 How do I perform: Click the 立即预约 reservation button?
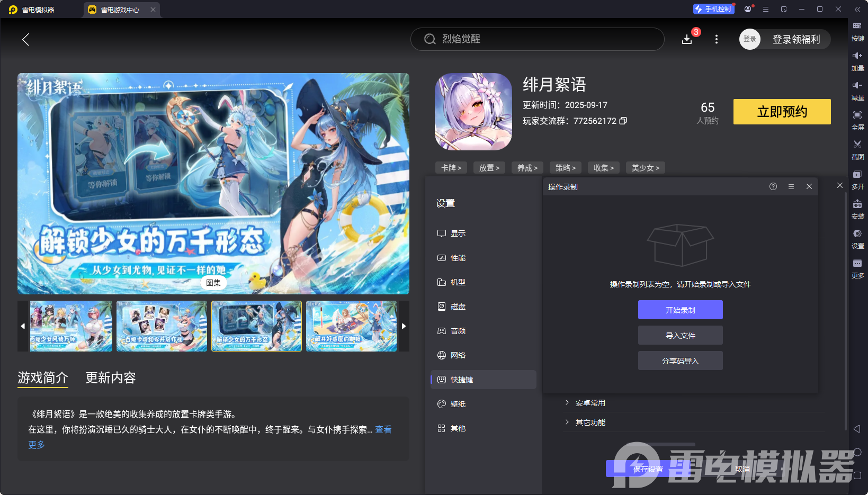click(782, 112)
